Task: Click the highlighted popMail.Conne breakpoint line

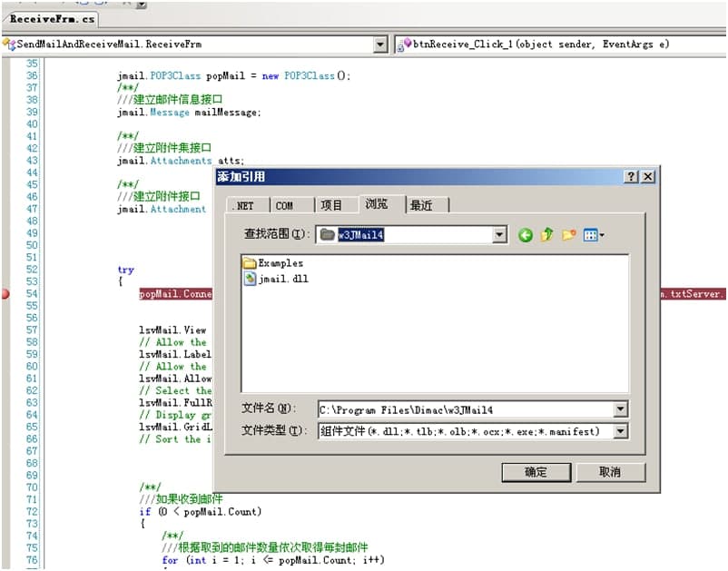Action: (x=176, y=294)
